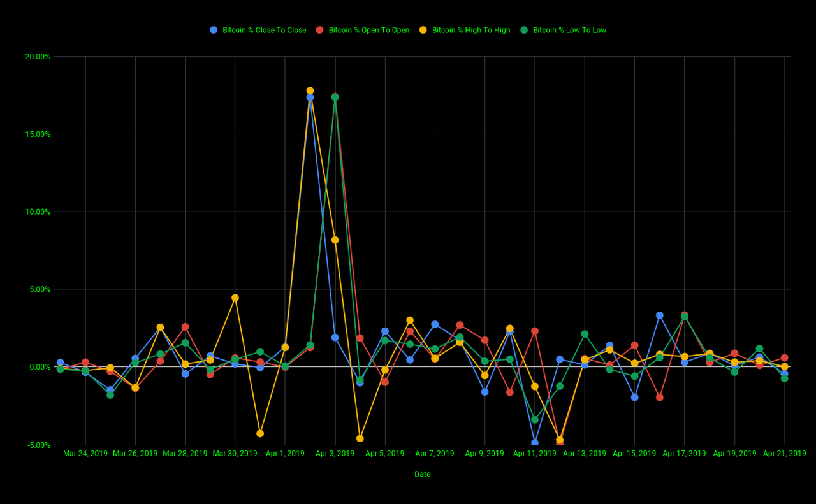Click the x-axis label Mar 26, 2019
816x504 pixels.
pyautogui.click(x=135, y=454)
